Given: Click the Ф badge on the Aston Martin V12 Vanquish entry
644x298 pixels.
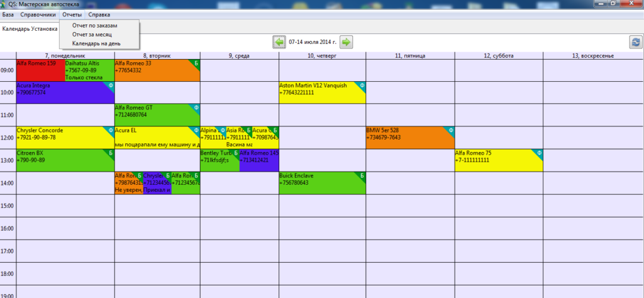Looking at the screenshot, I should 362,85.
